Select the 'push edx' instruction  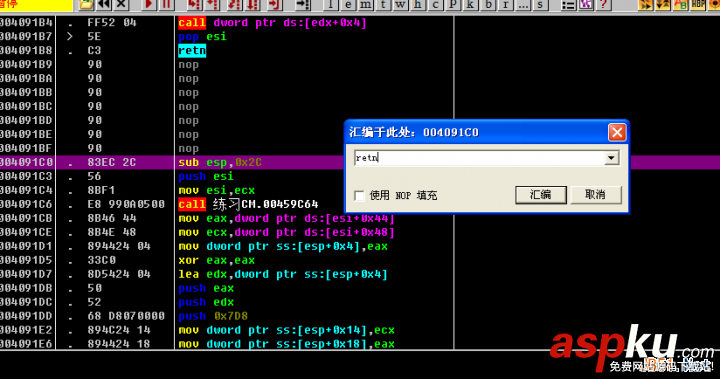pyautogui.click(x=206, y=302)
